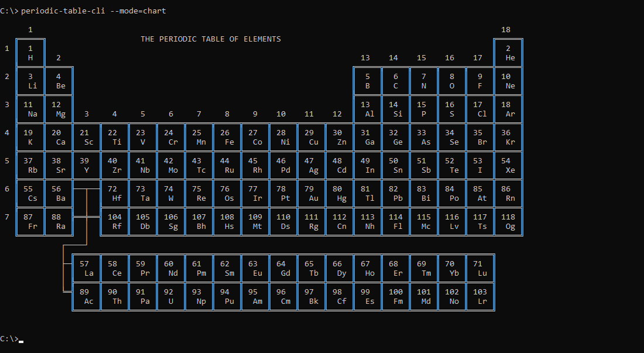Image resolution: width=644 pixels, height=353 pixels.
Task: Select Uranium in the actinide row
Action: tap(171, 296)
